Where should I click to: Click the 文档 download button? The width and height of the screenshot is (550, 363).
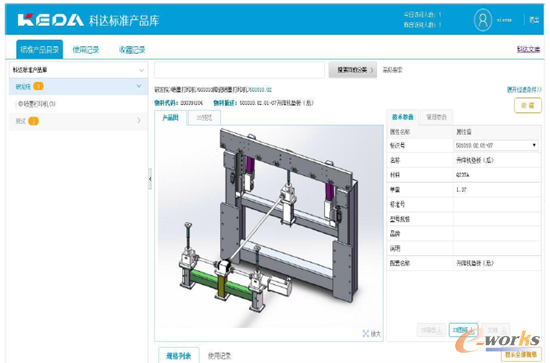[496, 330]
